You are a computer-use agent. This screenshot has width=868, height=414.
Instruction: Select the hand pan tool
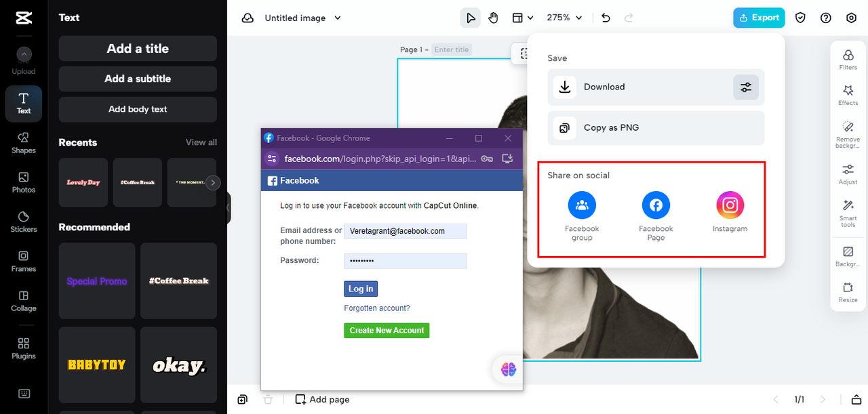point(493,18)
